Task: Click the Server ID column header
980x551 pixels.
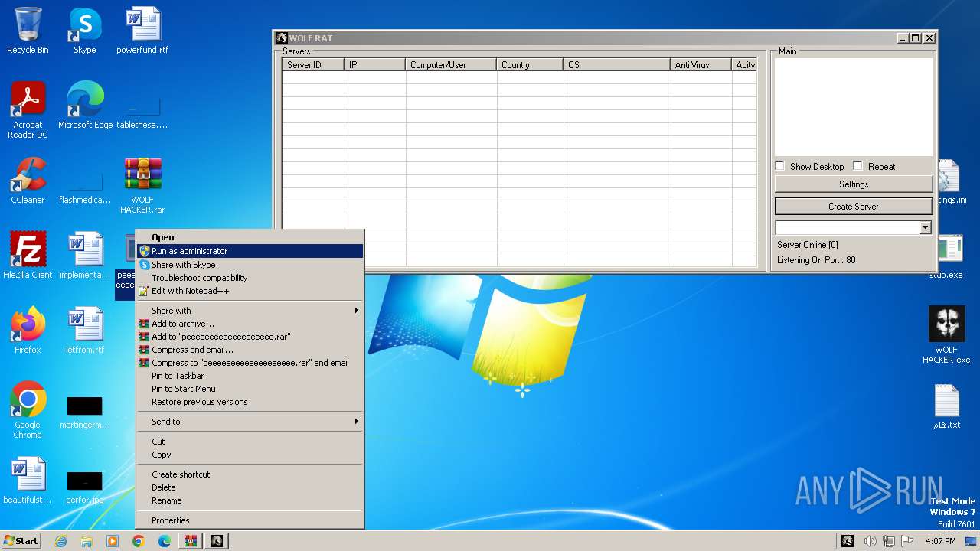Action: click(313, 65)
